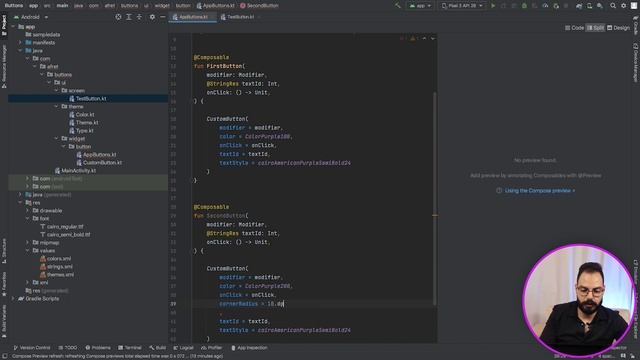
Task: Toggle the Favorites side tool window
Action: [x=4, y=284]
